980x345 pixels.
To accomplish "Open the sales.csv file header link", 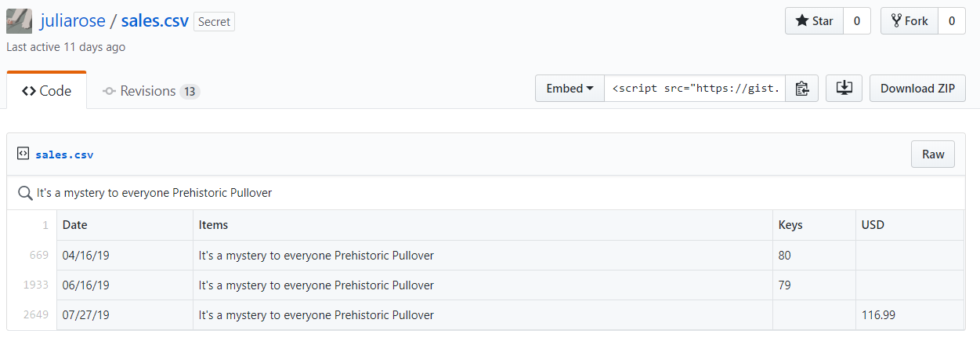I will 64,154.
